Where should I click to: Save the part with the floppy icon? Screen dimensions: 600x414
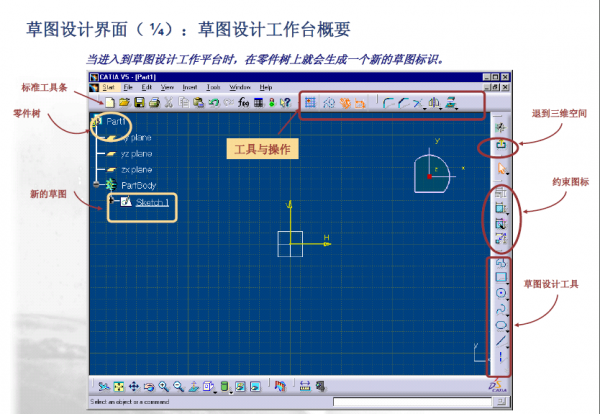click(x=139, y=102)
